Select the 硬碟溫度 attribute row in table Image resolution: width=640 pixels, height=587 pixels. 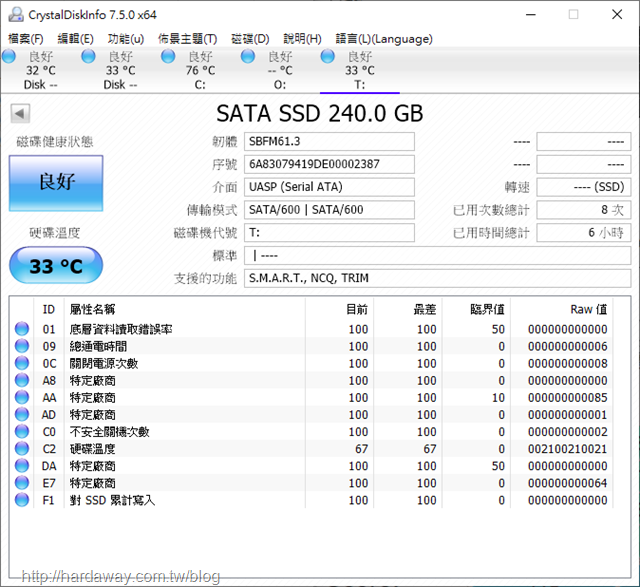311,449
